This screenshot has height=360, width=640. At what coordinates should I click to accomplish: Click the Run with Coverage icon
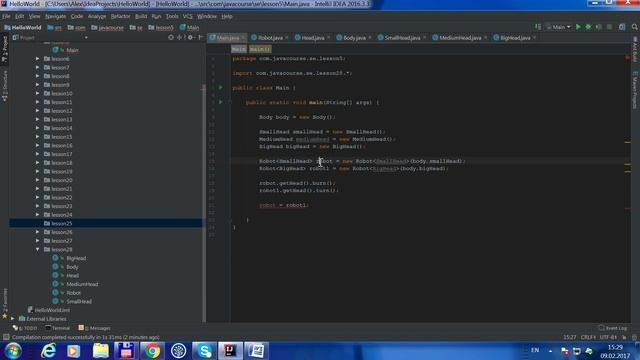599,27
